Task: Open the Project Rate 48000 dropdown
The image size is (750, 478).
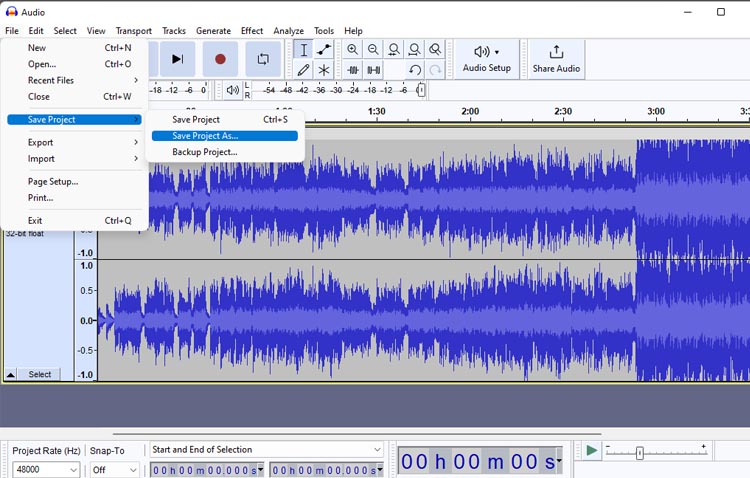Action: click(x=46, y=469)
